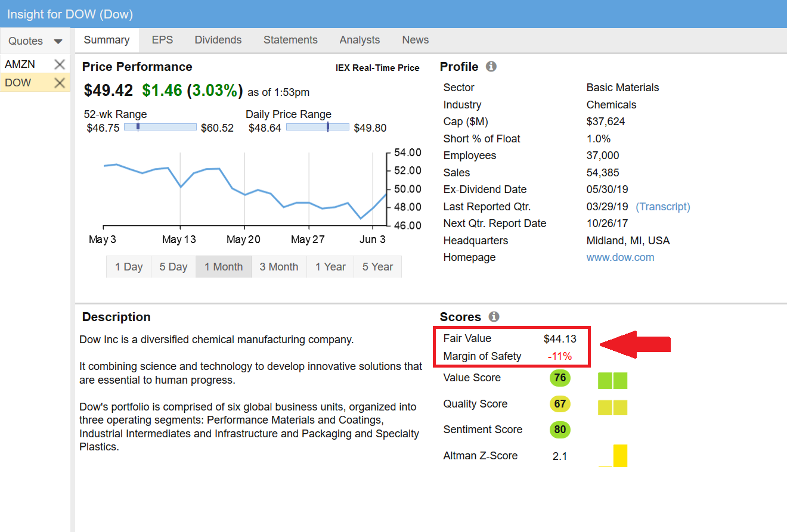
Task: Visit the www.dow.com homepage link
Action: tap(620, 257)
